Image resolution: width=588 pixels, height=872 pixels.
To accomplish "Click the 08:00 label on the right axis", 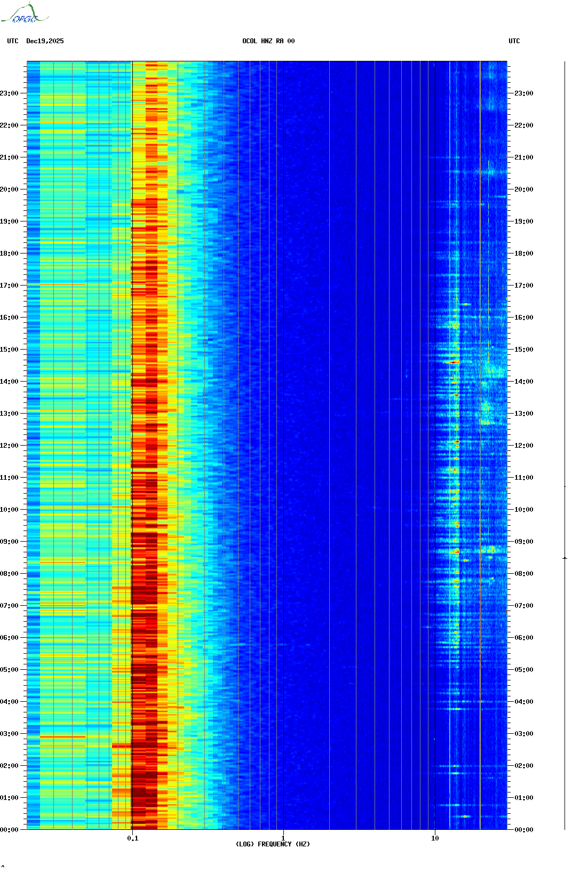I will click(524, 574).
